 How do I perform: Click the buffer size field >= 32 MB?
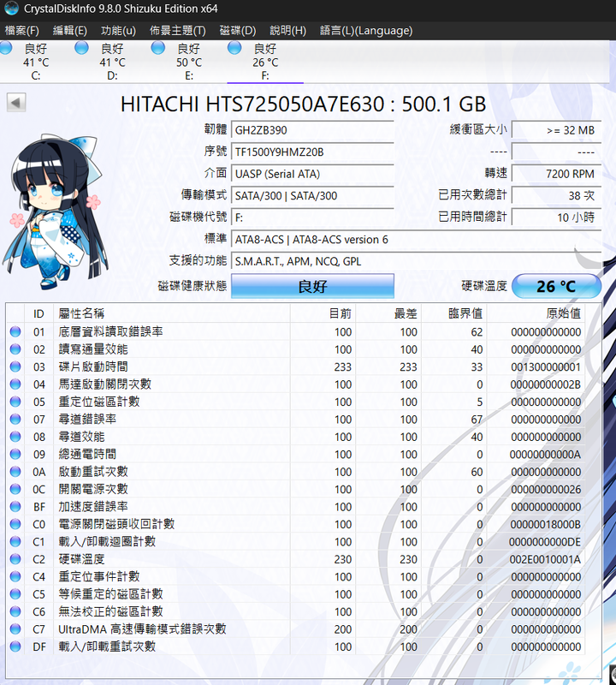click(x=556, y=130)
